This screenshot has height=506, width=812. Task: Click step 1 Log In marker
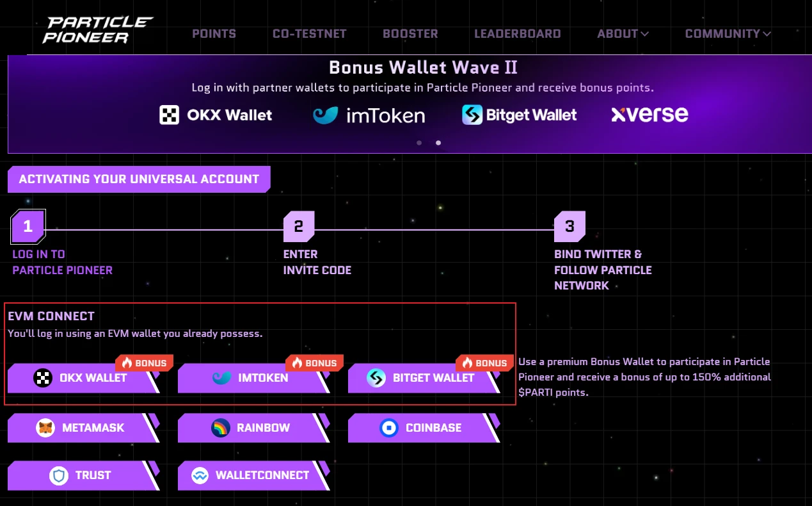point(28,227)
